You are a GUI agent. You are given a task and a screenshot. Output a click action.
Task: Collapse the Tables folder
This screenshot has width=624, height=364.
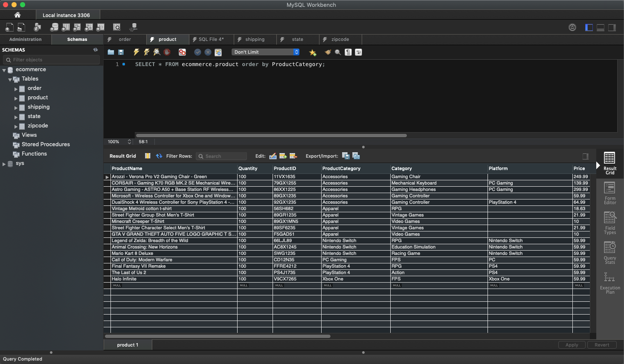click(x=10, y=79)
